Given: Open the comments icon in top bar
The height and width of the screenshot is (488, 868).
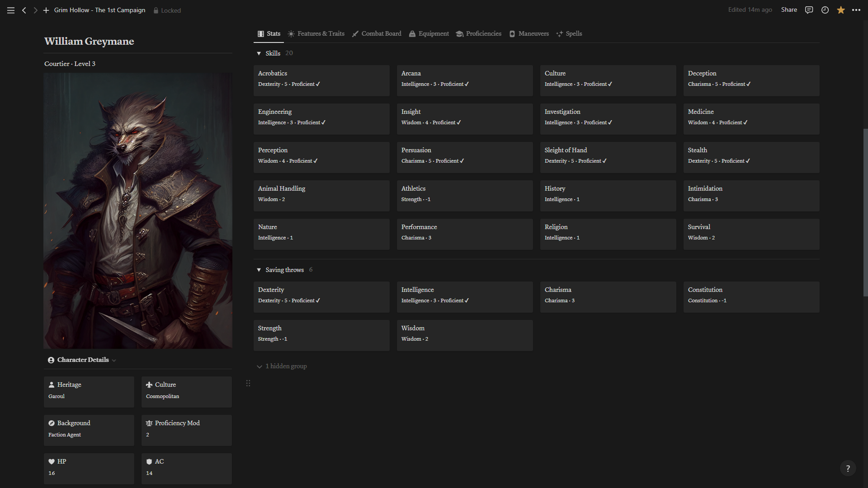Looking at the screenshot, I should pos(809,10).
